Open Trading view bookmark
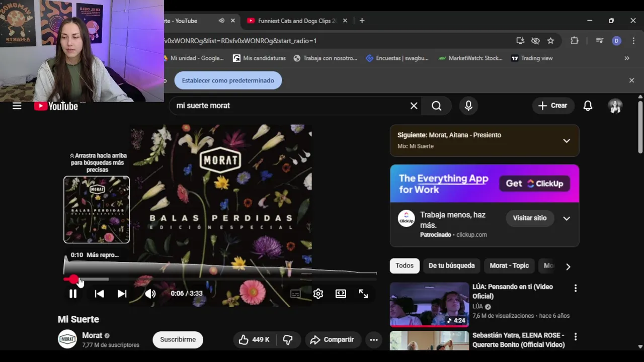The width and height of the screenshot is (644, 362). [x=532, y=58]
